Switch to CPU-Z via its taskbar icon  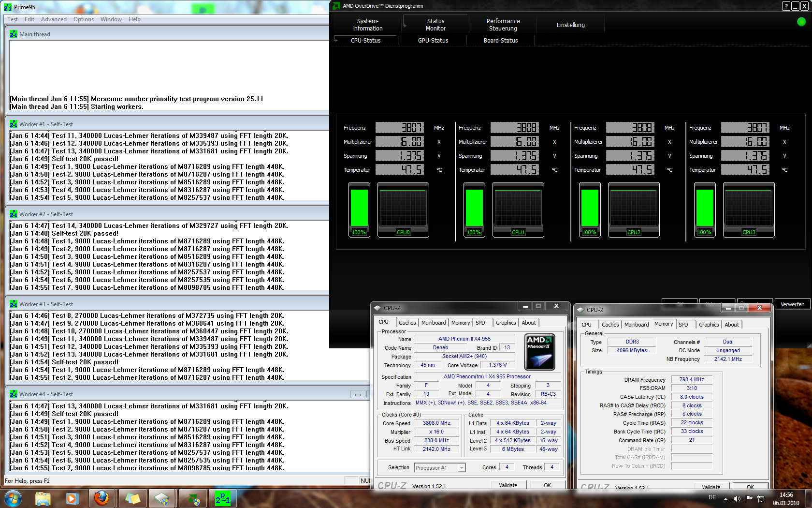click(x=162, y=498)
